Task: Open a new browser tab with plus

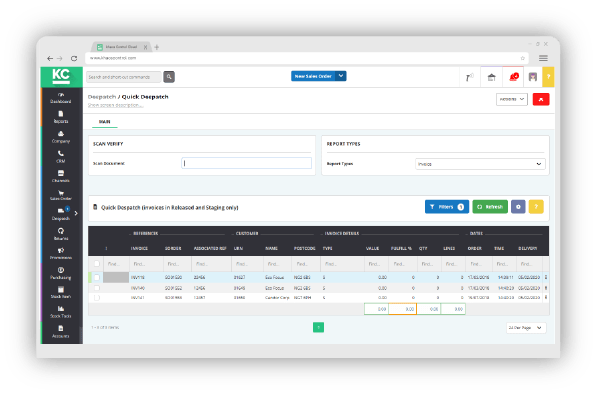Action: pos(156,47)
